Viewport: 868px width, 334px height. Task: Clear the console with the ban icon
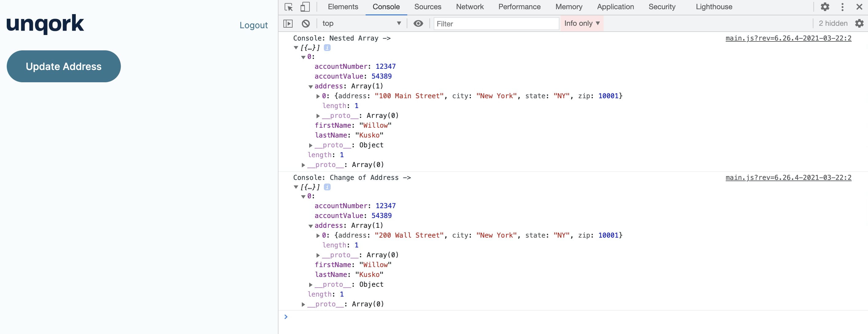(x=305, y=23)
